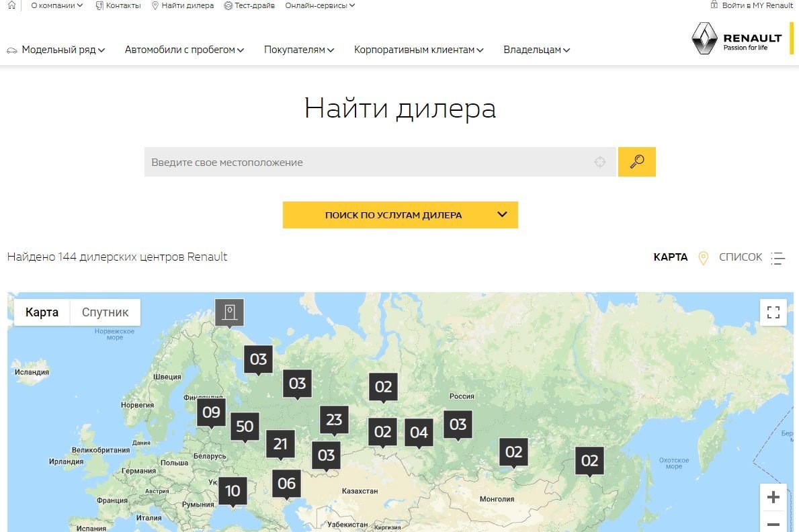Open Тест-драйв link
Viewport: 799px width, 532px height.
pos(249,5)
